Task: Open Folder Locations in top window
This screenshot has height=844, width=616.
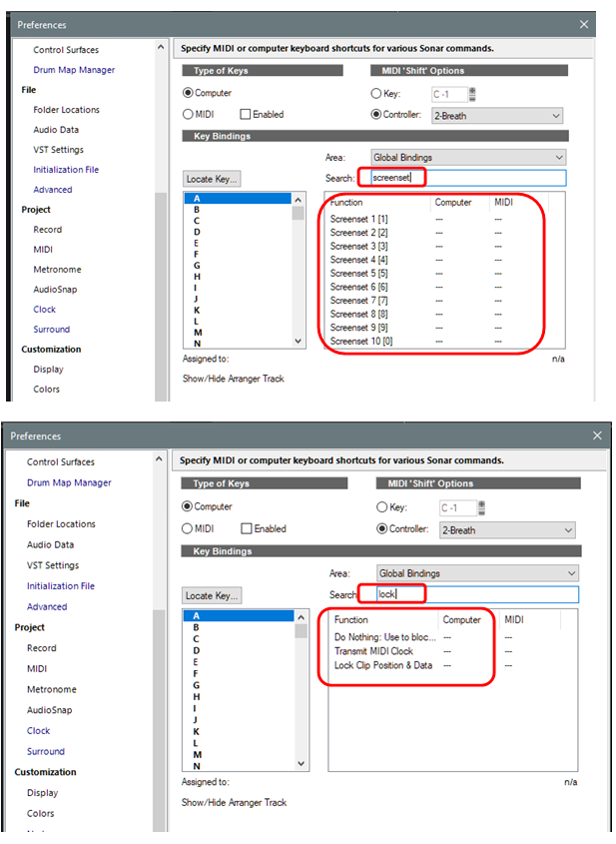Action: click(x=66, y=110)
